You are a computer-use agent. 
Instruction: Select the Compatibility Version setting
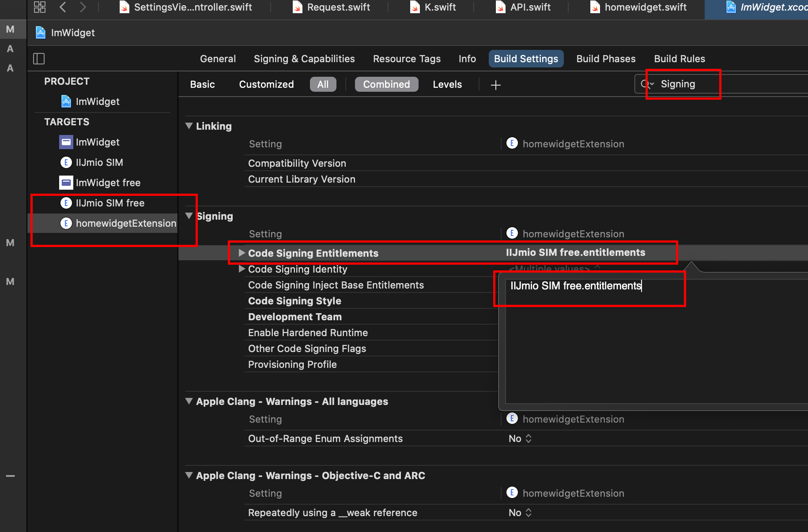coord(297,163)
